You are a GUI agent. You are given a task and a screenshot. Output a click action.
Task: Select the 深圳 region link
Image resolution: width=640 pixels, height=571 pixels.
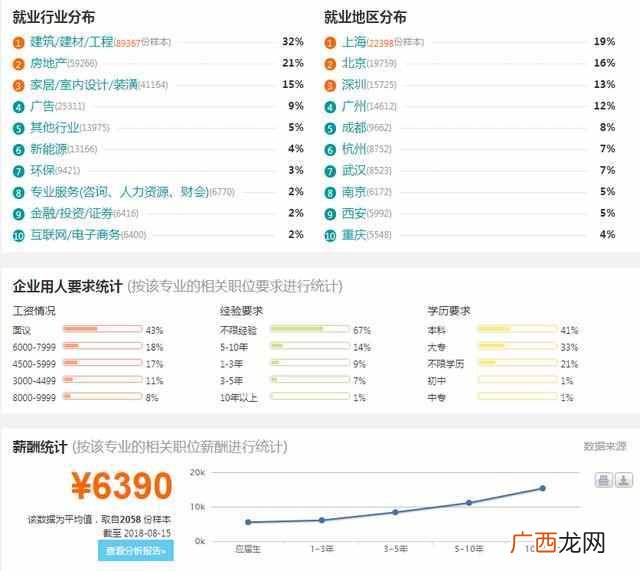pyautogui.click(x=354, y=84)
